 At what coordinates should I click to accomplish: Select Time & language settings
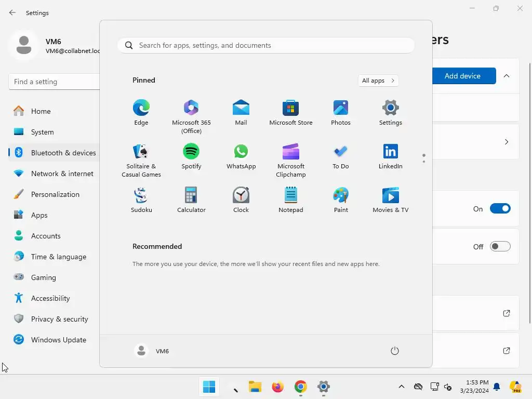pos(54,257)
